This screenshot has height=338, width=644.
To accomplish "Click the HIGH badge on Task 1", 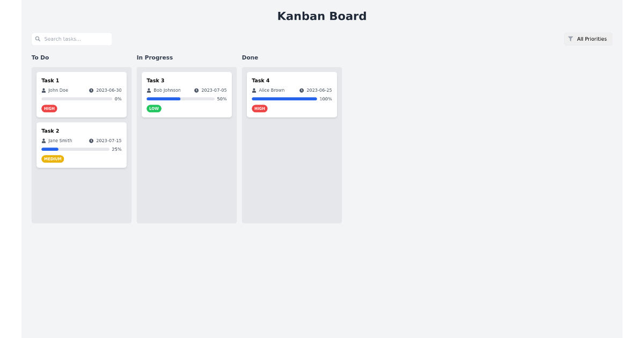I will click(49, 108).
